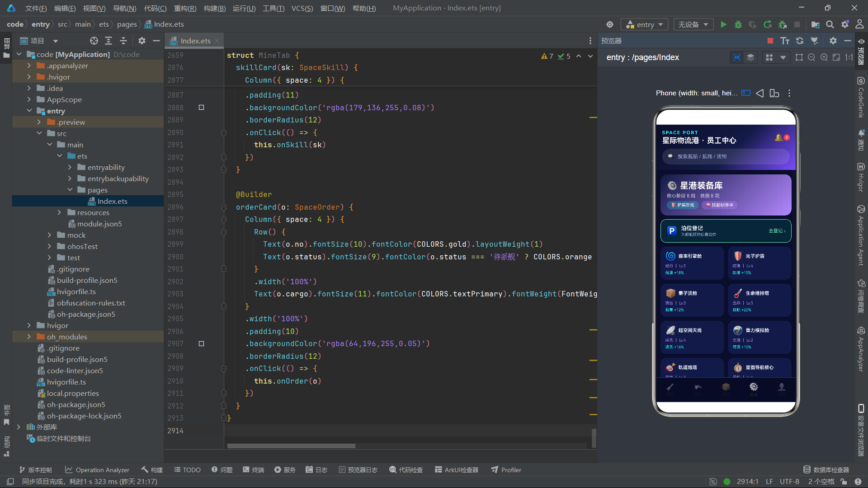Open project panel settings gear
868x488 pixels.
pos(142,41)
